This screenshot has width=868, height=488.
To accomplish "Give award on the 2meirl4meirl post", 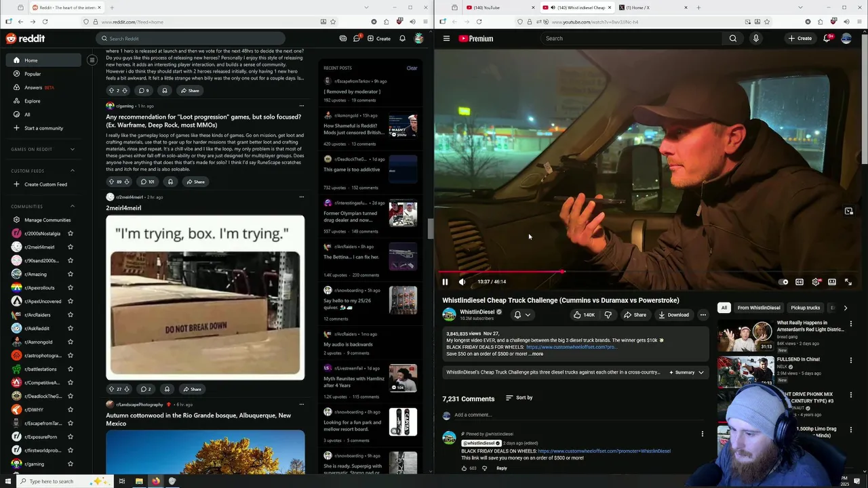I will coord(167,389).
